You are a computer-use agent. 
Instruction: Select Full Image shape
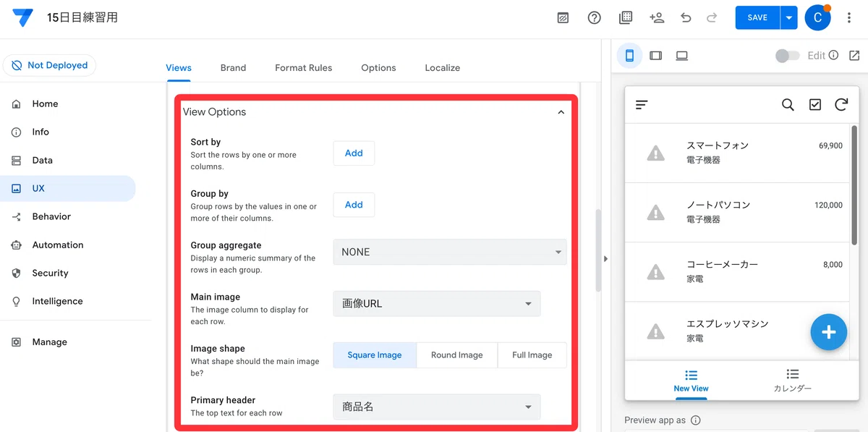[x=532, y=355]
